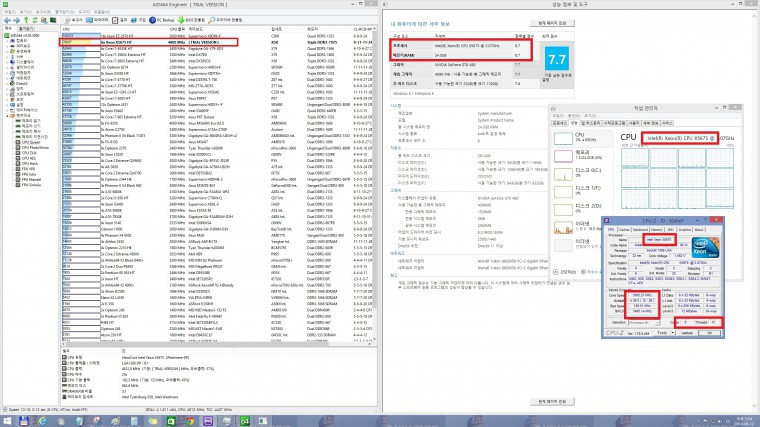Screen dimensions: 760x427
Task: Toggle the checkbox in AIDA64 status bar
Action: pos(5,410)
